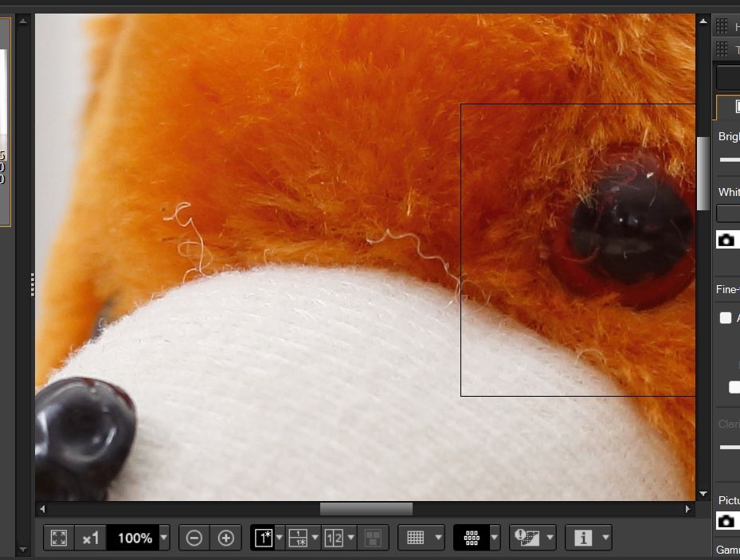
Task: Select the fit-to-window view icon
Action: pyautogui.click(x=58, y=538)
